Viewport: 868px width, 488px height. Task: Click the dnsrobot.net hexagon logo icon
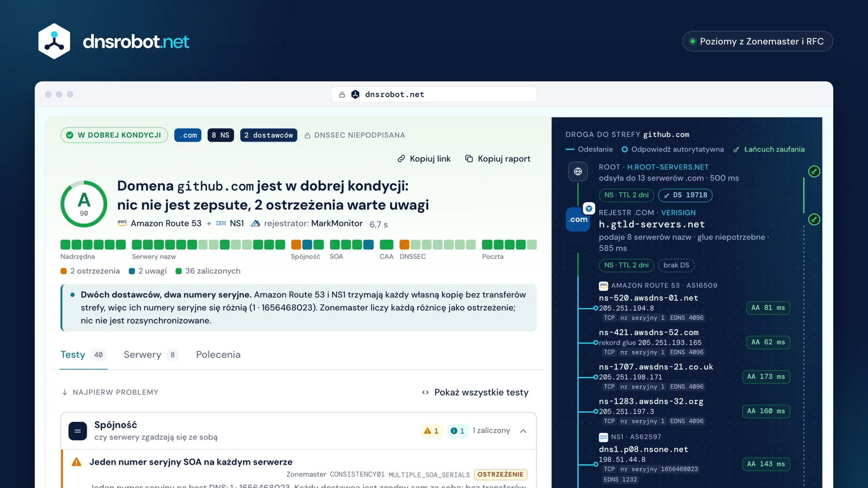54,41
